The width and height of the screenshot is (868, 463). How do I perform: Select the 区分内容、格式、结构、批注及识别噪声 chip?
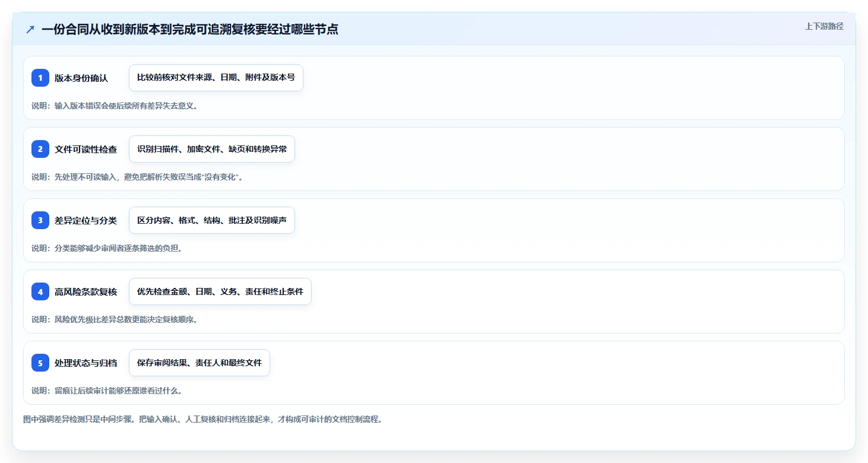212,220
